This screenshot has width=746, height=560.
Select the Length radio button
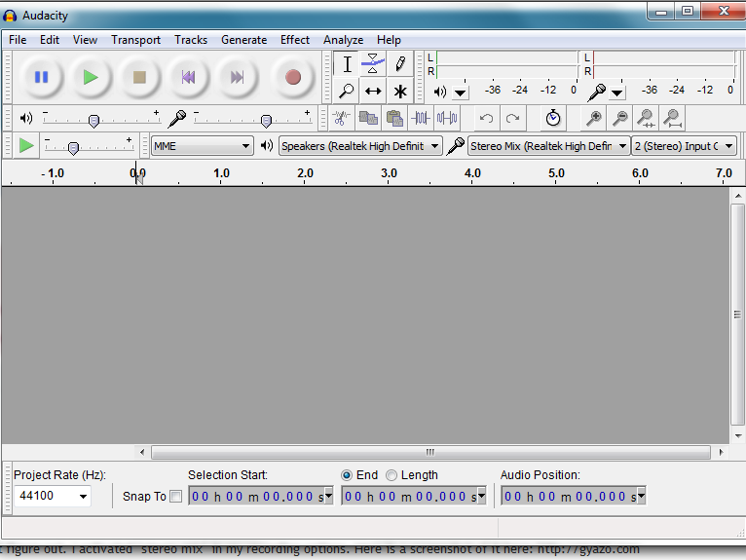click(392, 475)
